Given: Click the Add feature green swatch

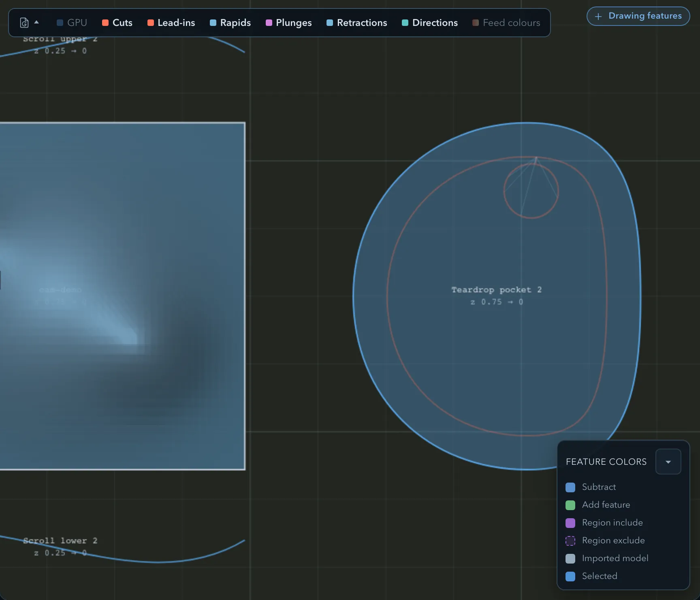Looking at the screenshot, I should [x=570, y=505].
